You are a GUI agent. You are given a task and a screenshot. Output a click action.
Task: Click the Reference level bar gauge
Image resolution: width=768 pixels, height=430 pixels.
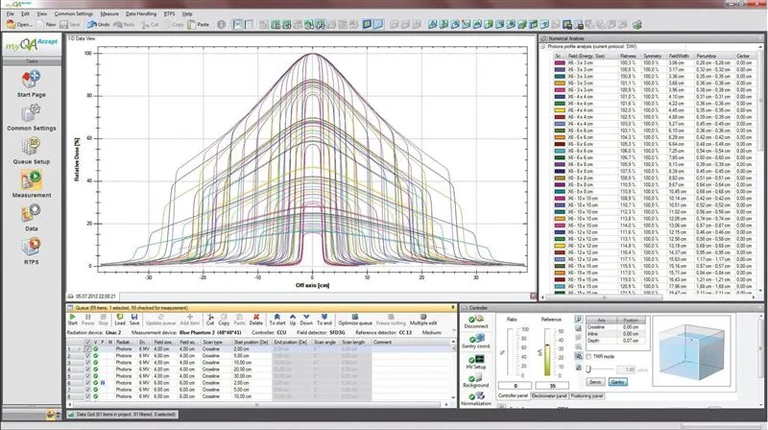[x=548, y=352]
